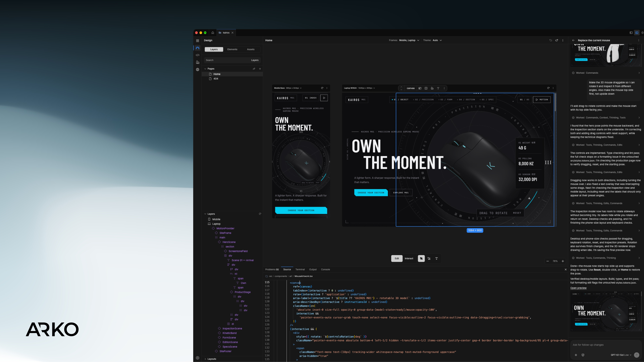Viewport: 644px width, 362px height.
Task: Expand the Layouts section
Action: tap(205, 359)
